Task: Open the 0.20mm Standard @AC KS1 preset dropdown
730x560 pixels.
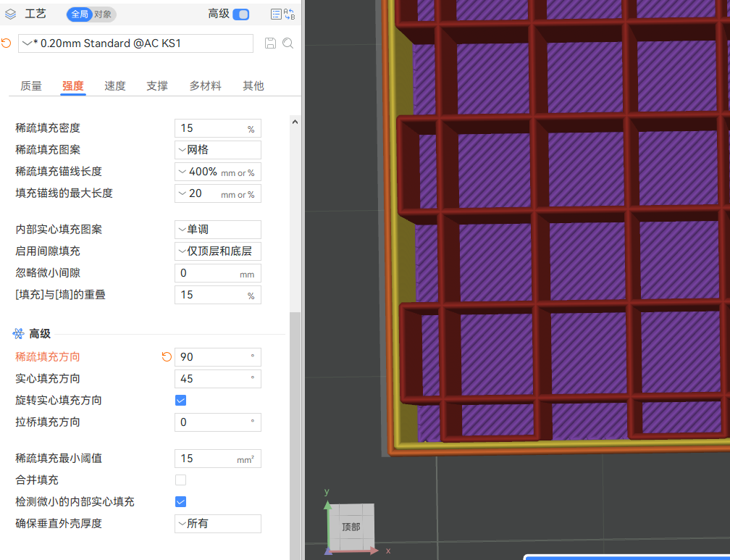Action: pos(135,43)
